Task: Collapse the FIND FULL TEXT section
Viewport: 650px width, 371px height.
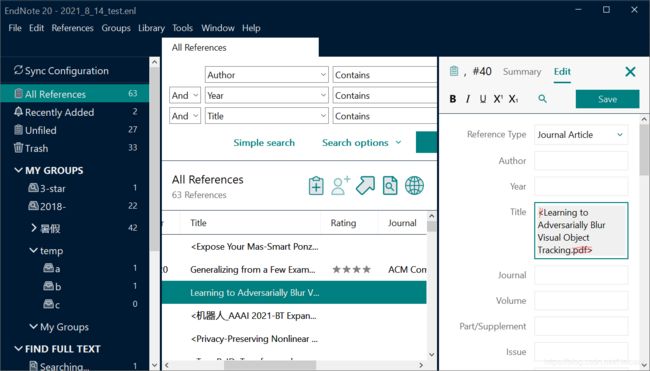Action: tap(18, 349)
